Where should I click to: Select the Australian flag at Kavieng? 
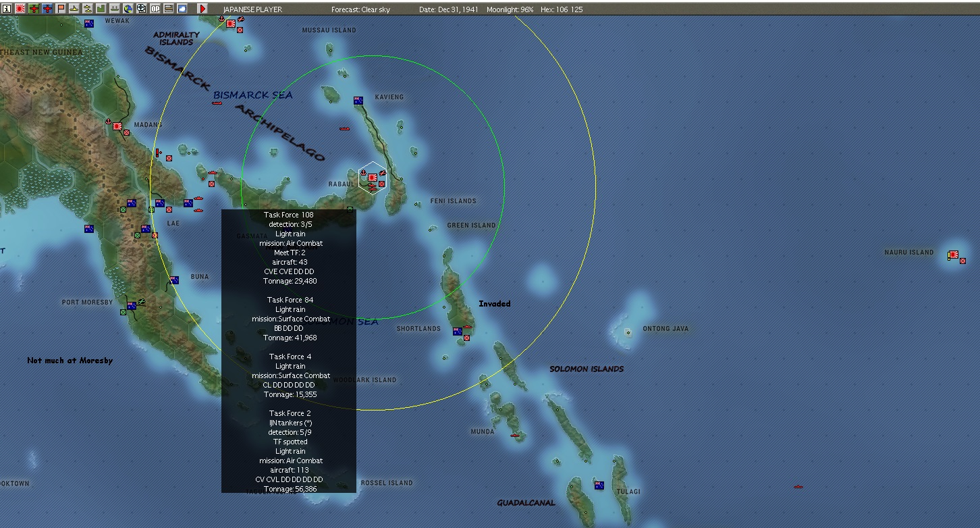click(x=358, y=101)
